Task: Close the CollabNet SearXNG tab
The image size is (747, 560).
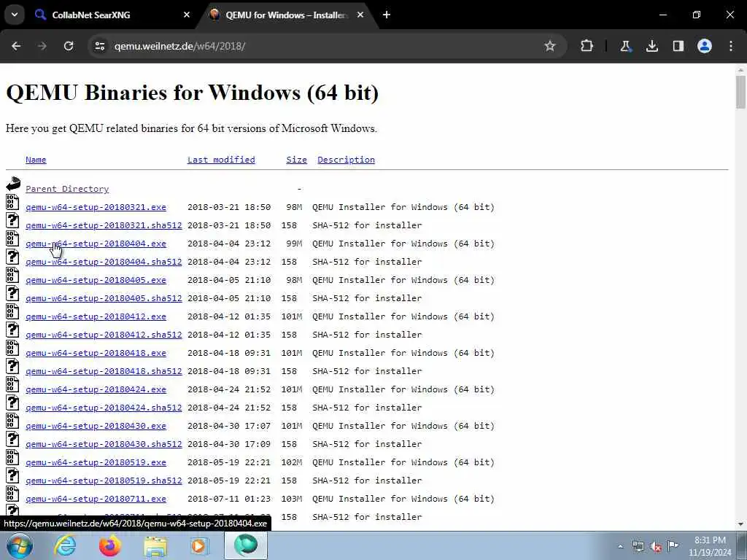Action: coord(187,15)
